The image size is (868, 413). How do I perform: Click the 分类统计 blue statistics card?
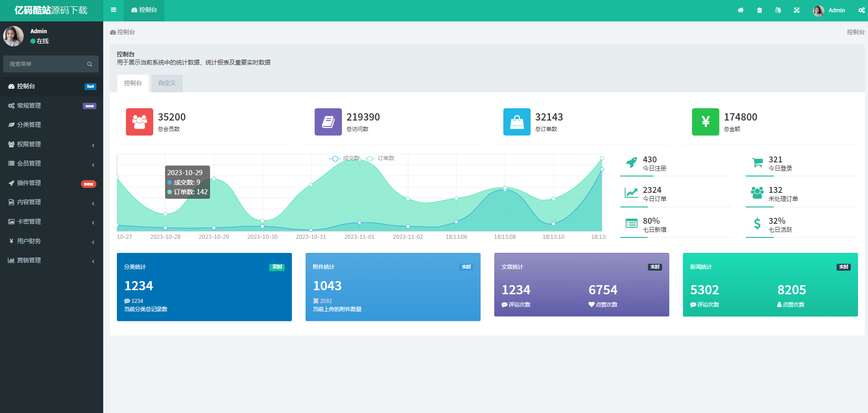[x=204, y=287]
